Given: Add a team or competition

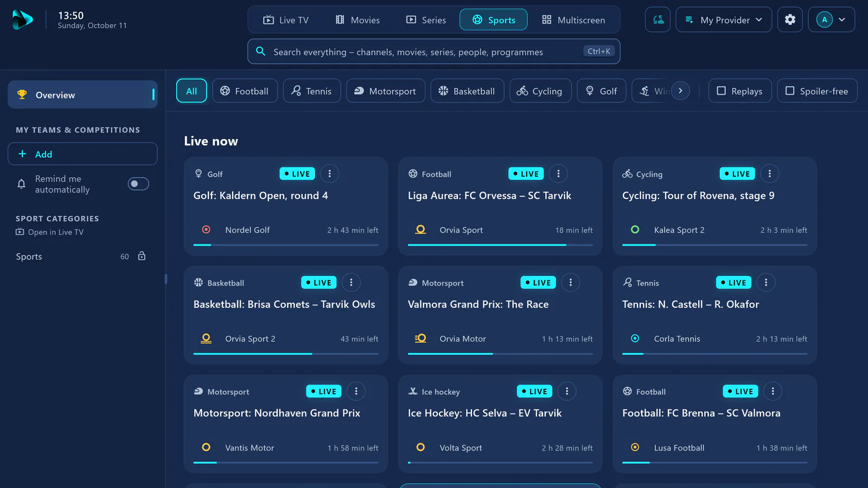Looking at the screenshot, I should [x=82, y=154].
